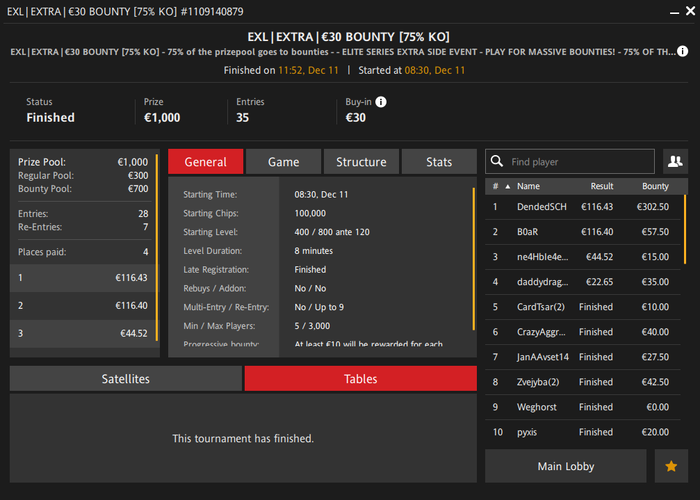Image resolution: width=700 pixels, height=500 pixels.
Task: Switch to the Satellites tab
Action: coord(126,379)
